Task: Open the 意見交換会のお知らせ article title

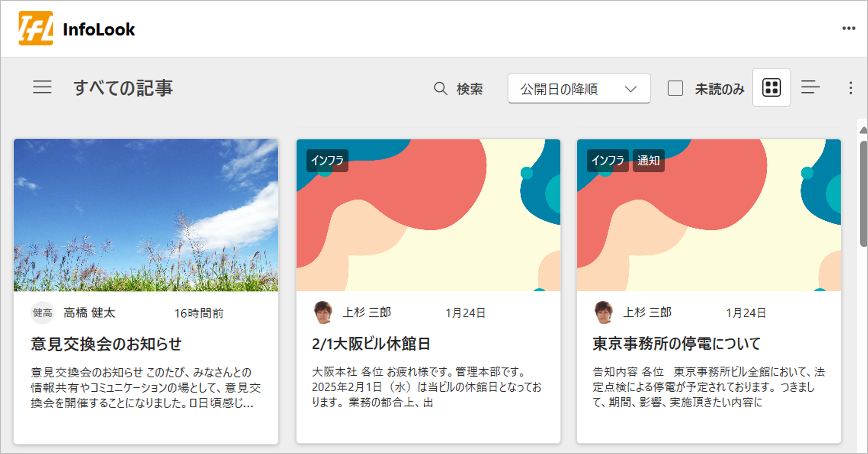Action: point(106,344)
